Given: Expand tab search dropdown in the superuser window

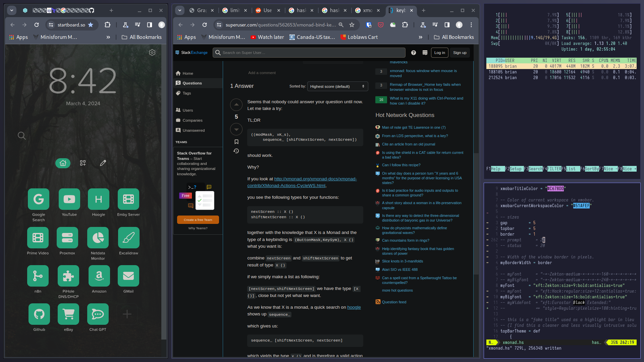Looking at the screenshot, I should (x=180, y=10).
